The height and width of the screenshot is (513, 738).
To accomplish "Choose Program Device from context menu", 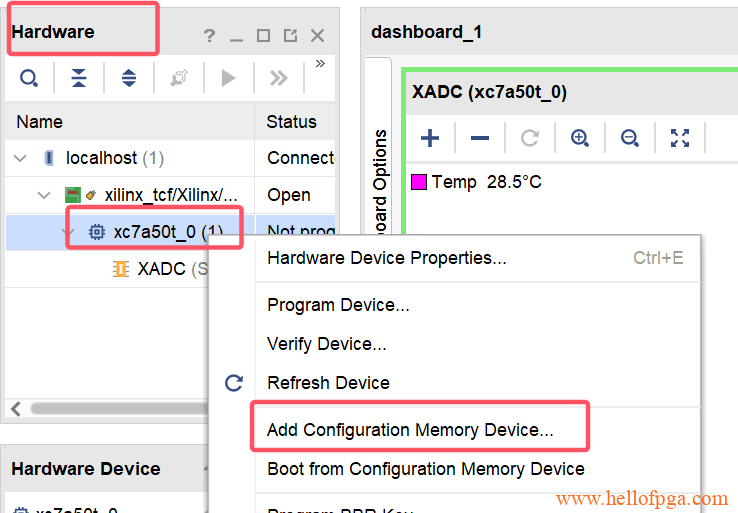I will click(x=338, y=305).
